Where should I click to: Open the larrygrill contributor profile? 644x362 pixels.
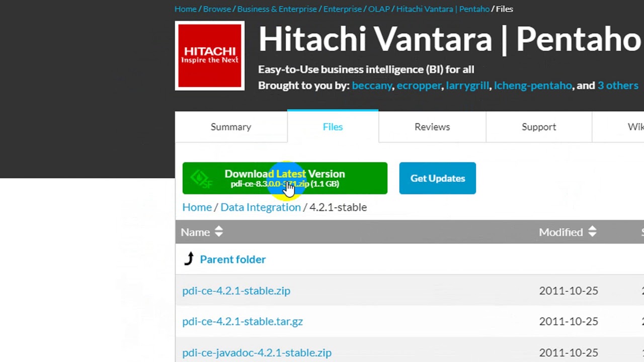(467, 85)
